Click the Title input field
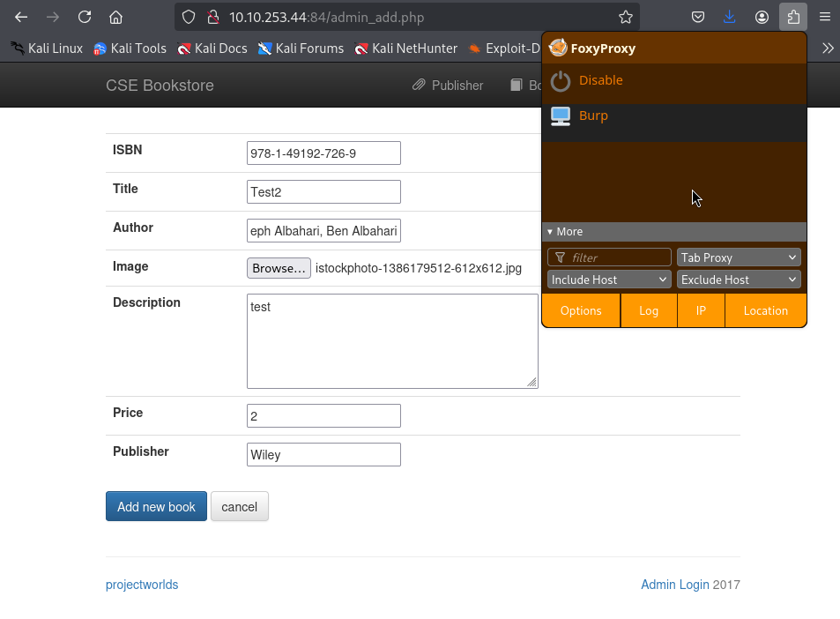 (x=323, y=192)
